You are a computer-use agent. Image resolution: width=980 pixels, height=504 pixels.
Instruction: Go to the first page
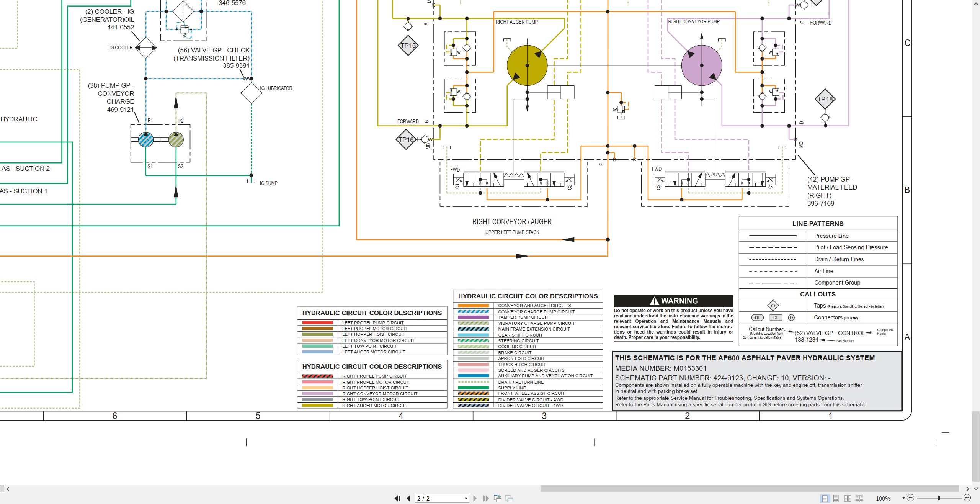point(398,498)
